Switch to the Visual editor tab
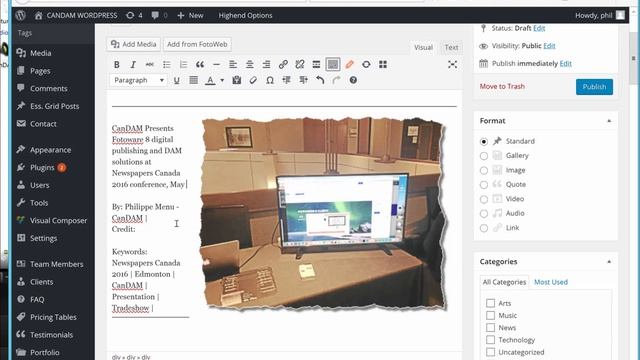The image size is (640, 360). click(423, 47)
